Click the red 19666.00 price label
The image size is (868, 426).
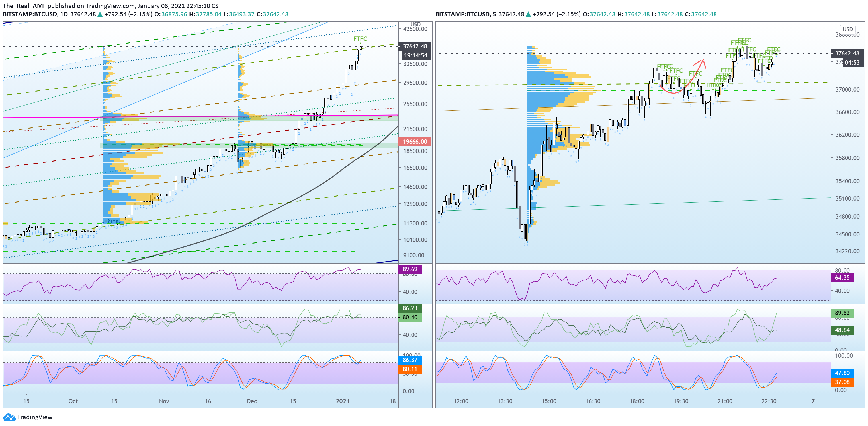coord(415,141)
